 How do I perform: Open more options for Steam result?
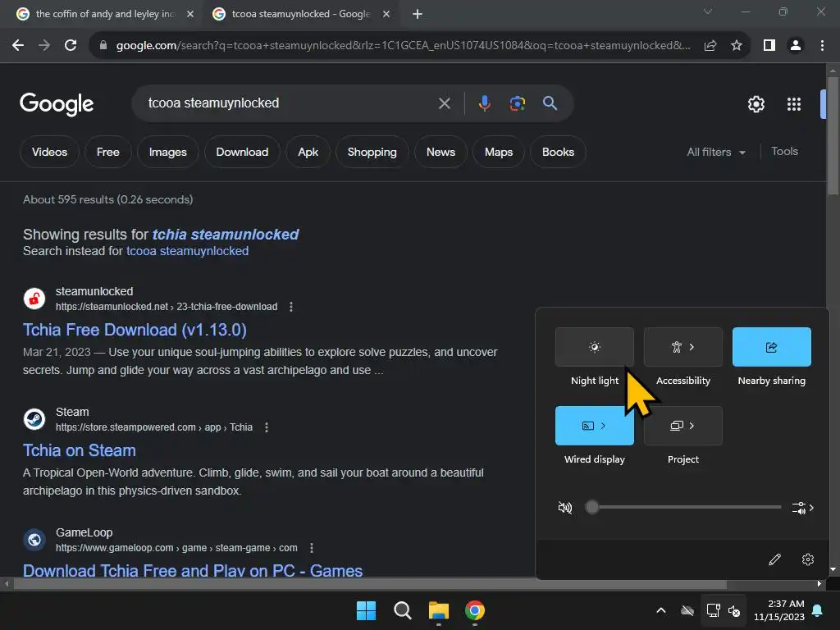267,427
